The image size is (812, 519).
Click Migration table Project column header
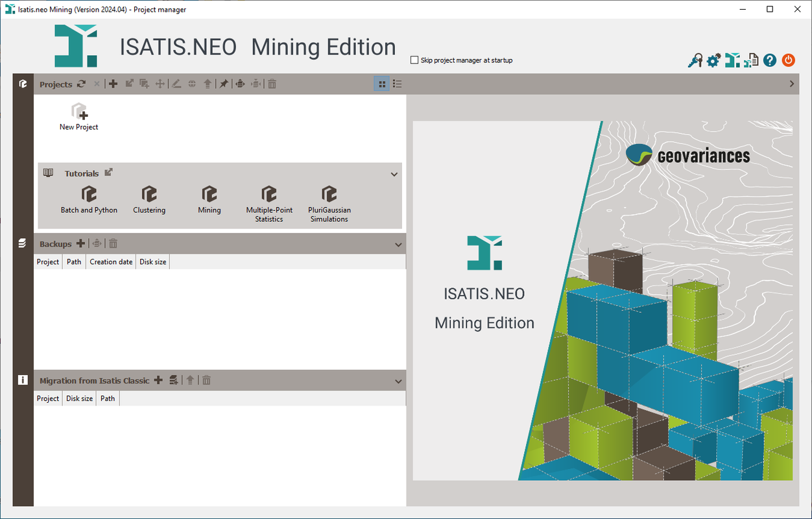tap(48, 398)
